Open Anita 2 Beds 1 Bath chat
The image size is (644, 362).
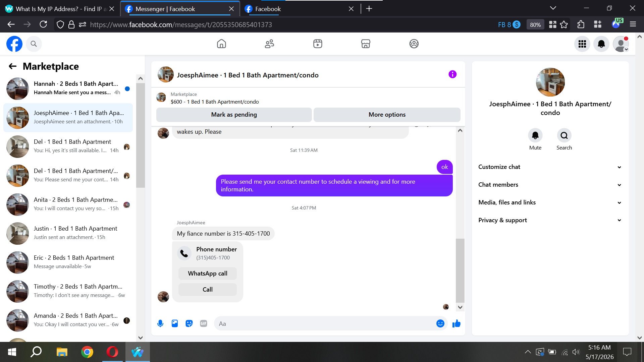point(68,204)
